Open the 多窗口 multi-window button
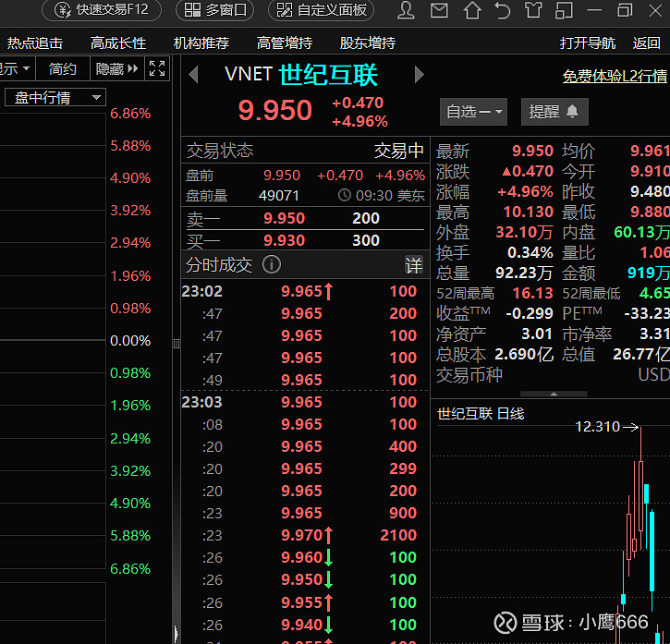The width and height of the screenshot is (670, 644). (215, 9)
